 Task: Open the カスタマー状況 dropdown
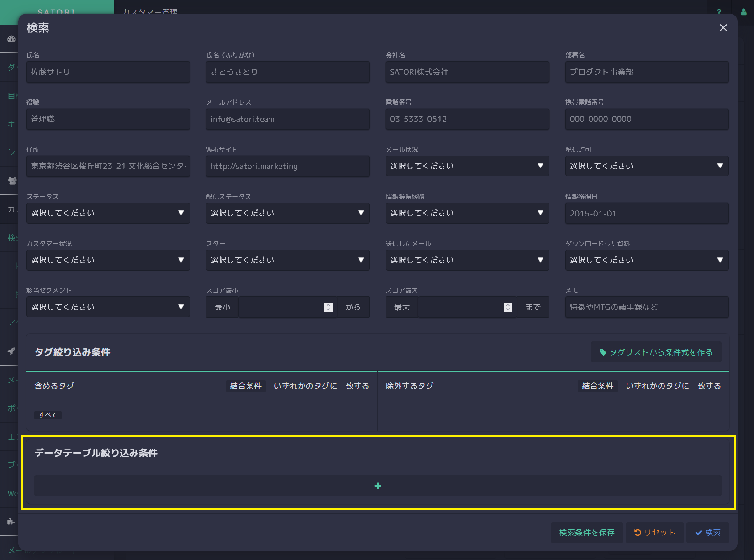coord(108,260)
